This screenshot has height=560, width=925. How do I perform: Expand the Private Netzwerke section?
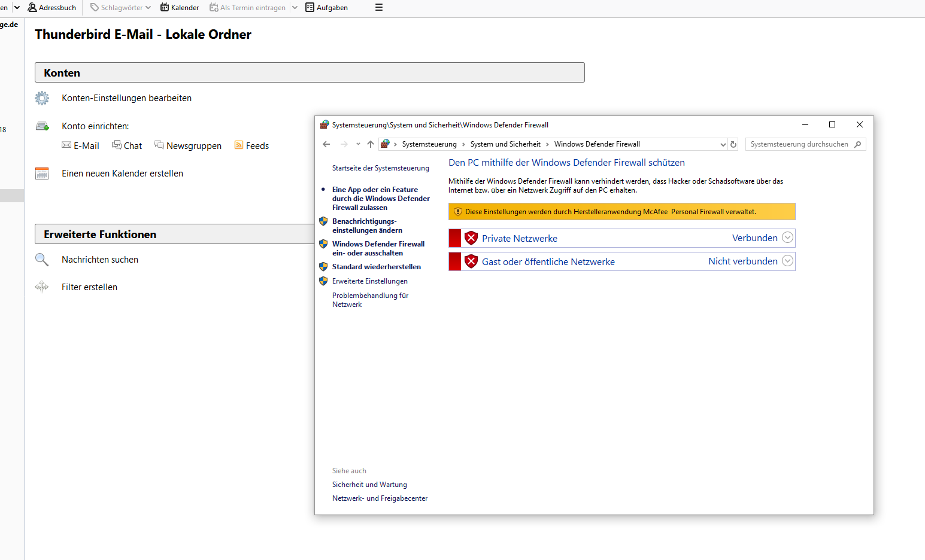click(x=788, y=238)
